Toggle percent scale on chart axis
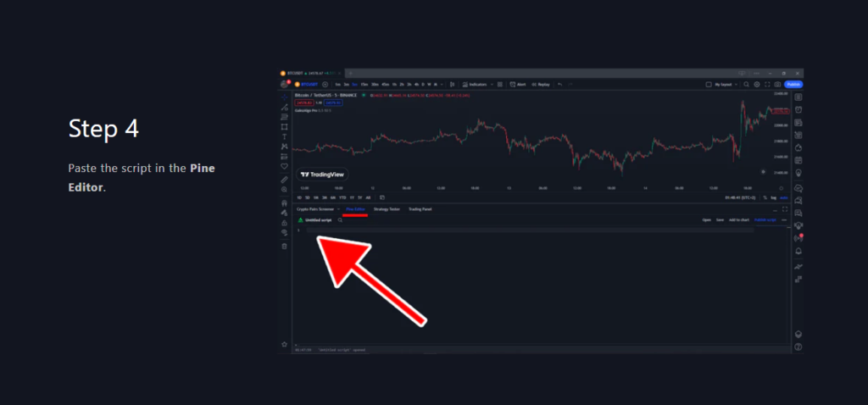Image resolution: width=868 pixels, height=405 pixels. tap(764, 197)
